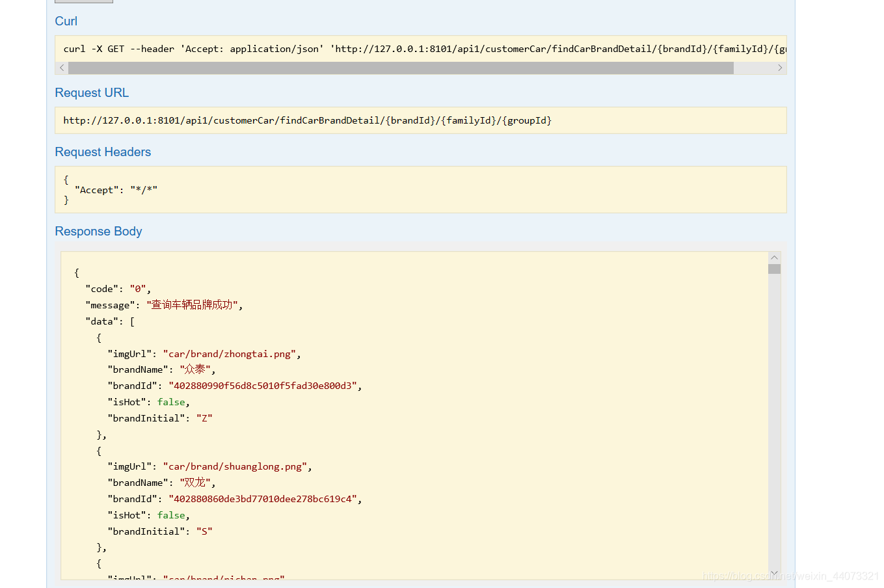Click the brandName value 众泰
This screenshot has height=588, width=884.
(195, 369)
